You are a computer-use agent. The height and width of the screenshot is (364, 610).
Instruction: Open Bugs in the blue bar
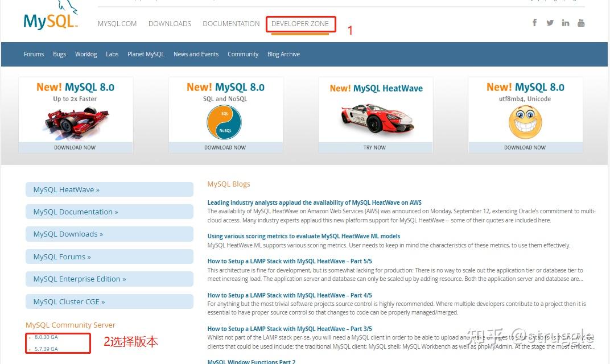(x=60, y=54)
